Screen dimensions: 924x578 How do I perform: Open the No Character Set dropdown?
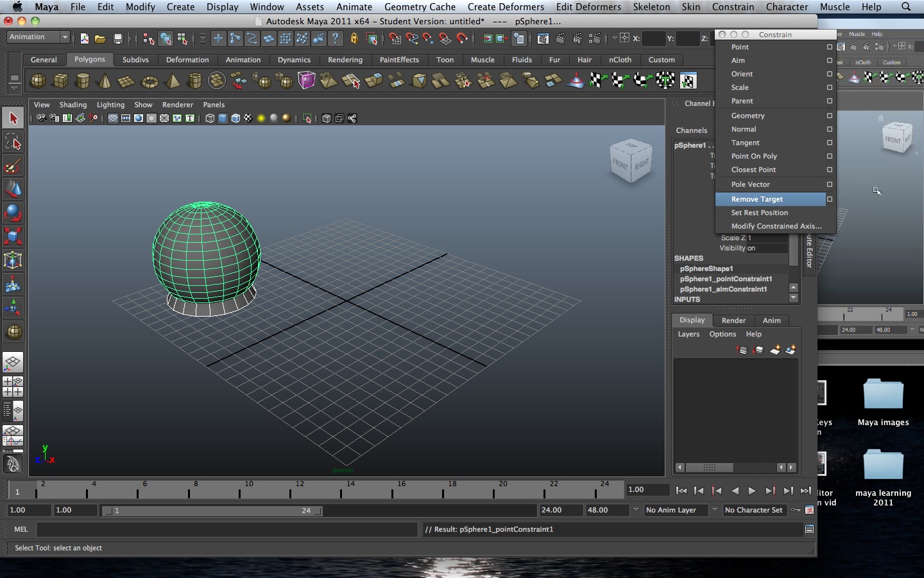pyautogui.click(x=755, y=511)
